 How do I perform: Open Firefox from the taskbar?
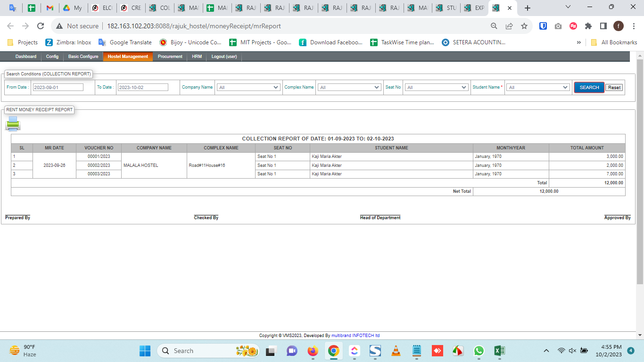313,351
